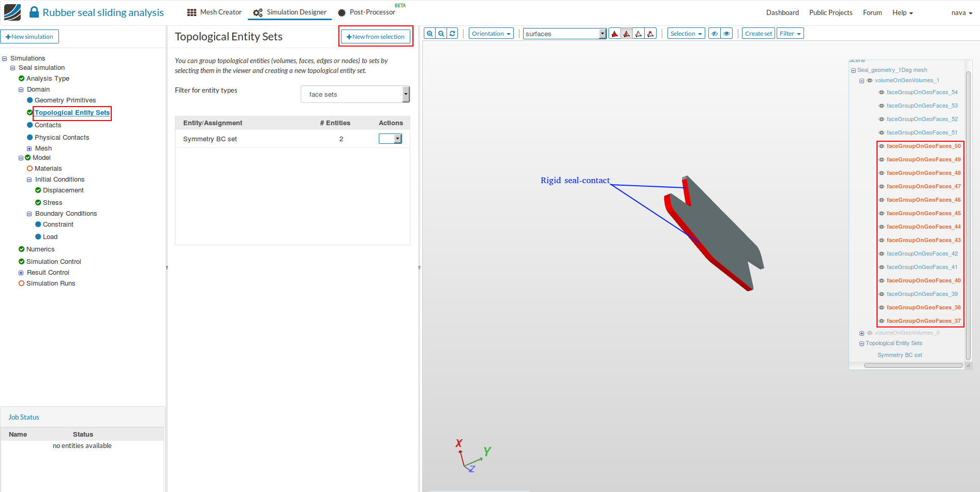980x492 pixels.
Task: Click the orange circle icon beside Simulation Runs
Action: point(22,284)
